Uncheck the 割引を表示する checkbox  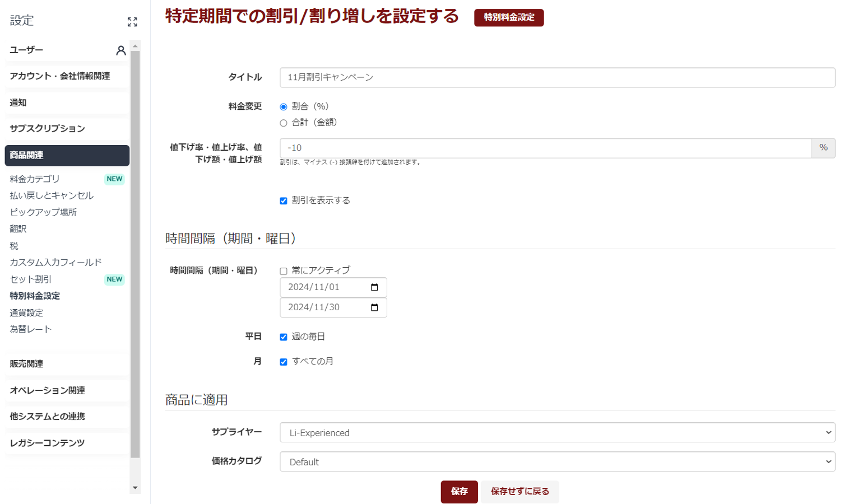[284, 201]
